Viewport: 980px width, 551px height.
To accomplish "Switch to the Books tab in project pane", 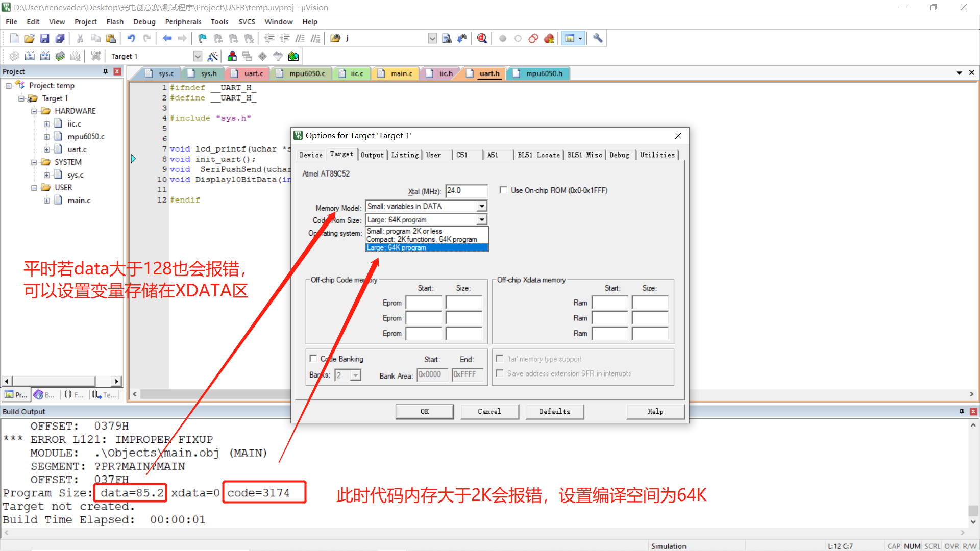I will (44, 395).
